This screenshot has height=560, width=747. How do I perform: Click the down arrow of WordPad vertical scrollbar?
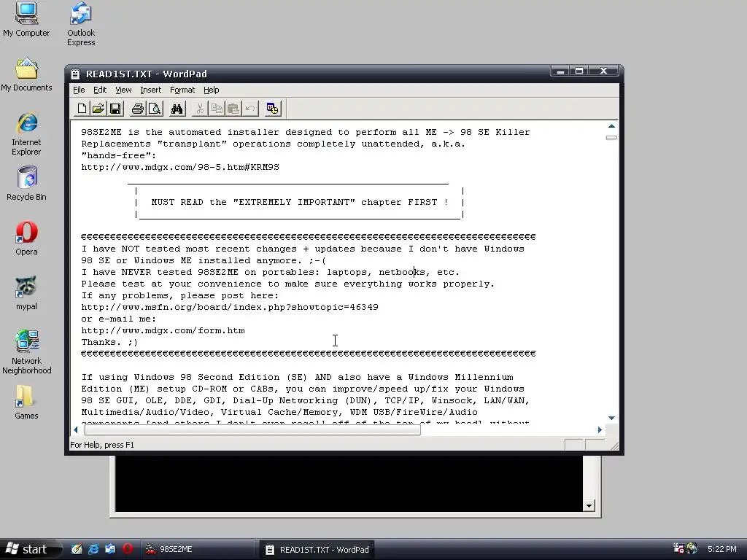(611, 418)
